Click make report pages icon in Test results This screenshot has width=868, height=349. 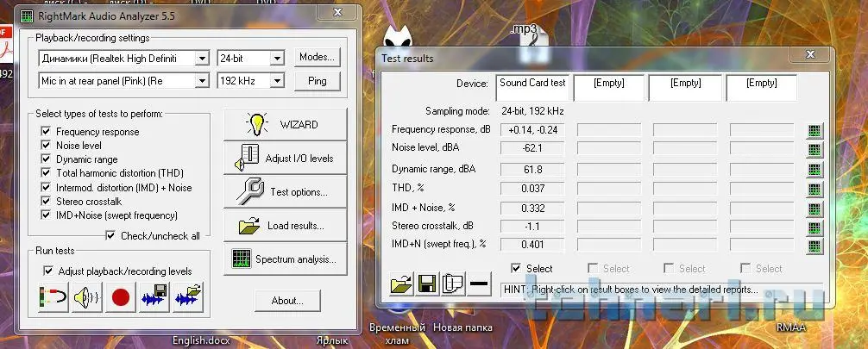click(453, 284)
